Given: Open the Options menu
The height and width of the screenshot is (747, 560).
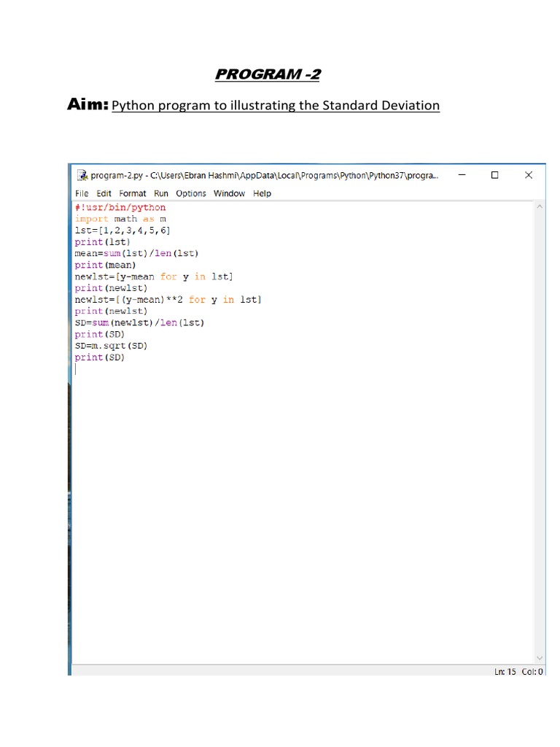Looking at the screenshot, I should pyautogui.click(x=191, y=193).
